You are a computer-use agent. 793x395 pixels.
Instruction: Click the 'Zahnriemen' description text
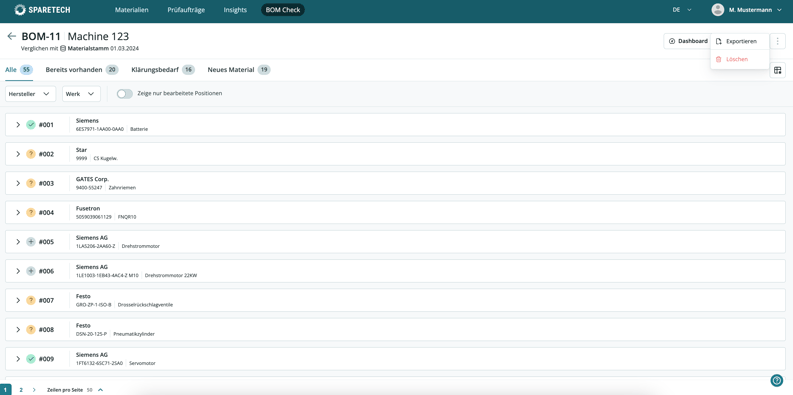(122, 188)
